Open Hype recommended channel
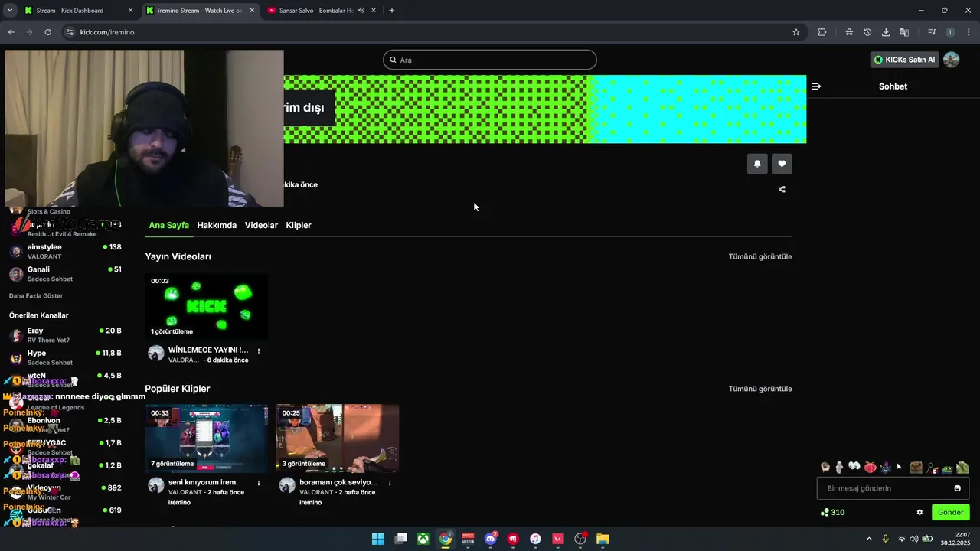Image resolution: width=980 pixels, height=551 pixels. pos(64,357)
